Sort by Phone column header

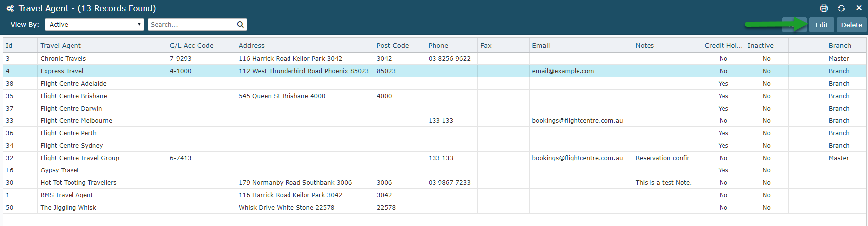pos(451,45)
